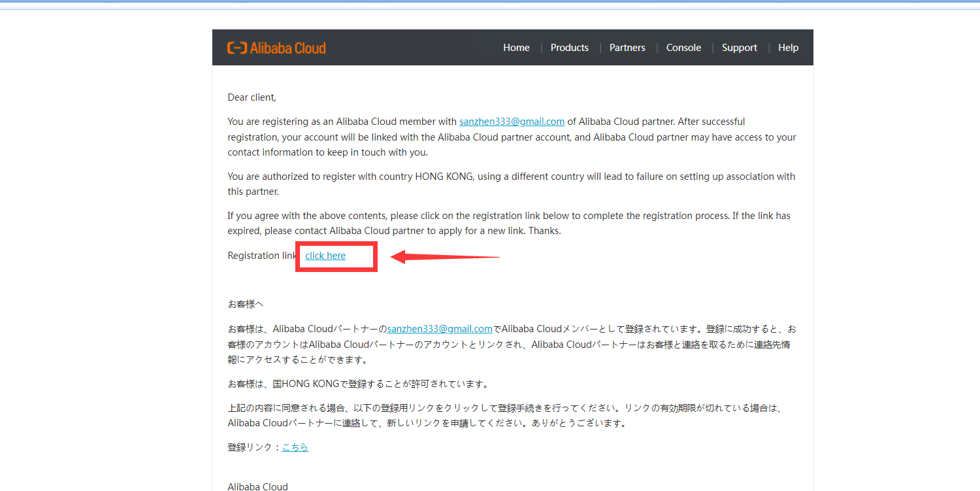Select Partners in the header navigation

coord(627,48)
